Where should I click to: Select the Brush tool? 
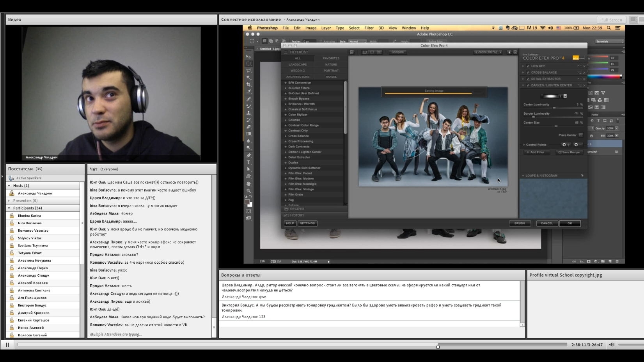(248, 106)
